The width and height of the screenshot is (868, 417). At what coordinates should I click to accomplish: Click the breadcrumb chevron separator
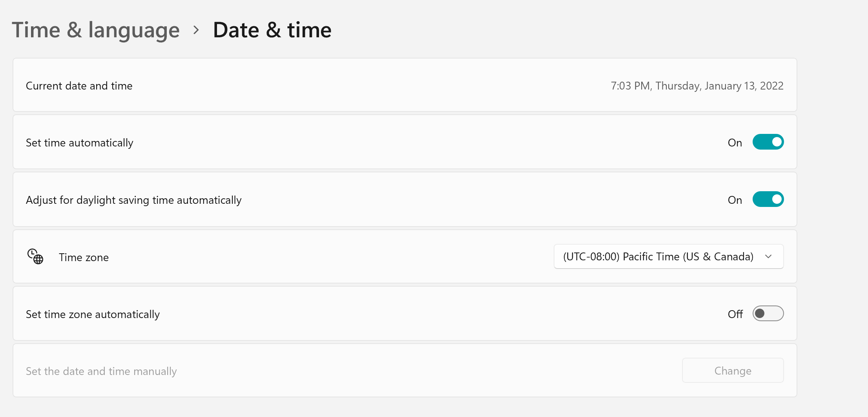coord(196,30)
